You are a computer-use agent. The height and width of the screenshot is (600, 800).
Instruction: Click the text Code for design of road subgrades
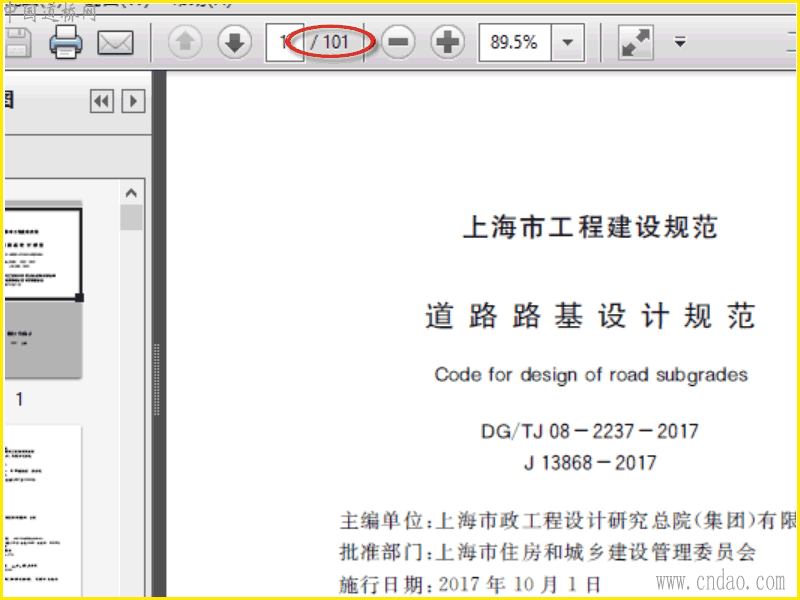point(591,375)
